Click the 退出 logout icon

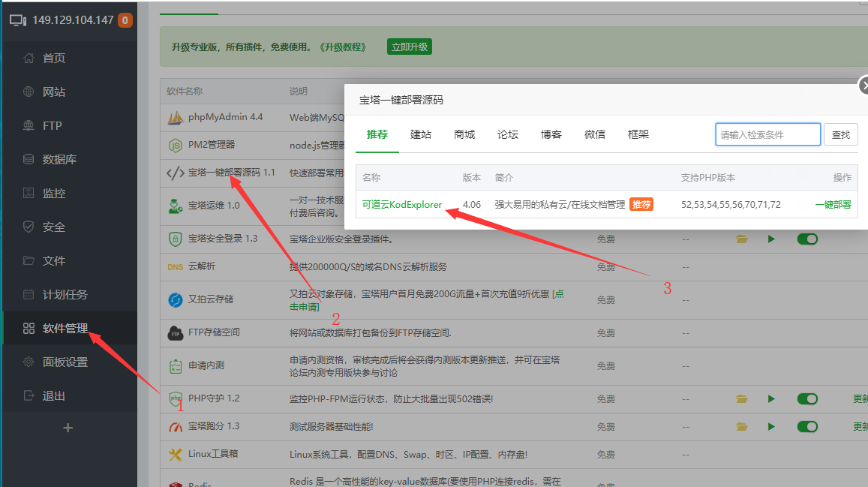click(29, 395)
